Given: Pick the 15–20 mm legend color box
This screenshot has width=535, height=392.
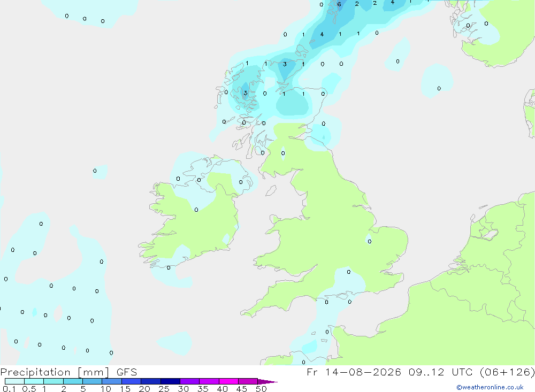Looking at the screenshot, I should pyautogui.click(x=132, y=381).
